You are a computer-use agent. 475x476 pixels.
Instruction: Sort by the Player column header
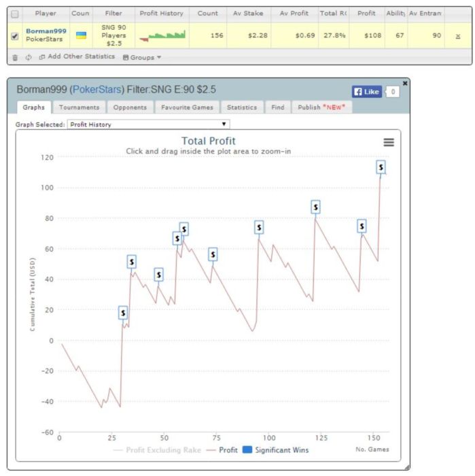[x=46, y=14]
